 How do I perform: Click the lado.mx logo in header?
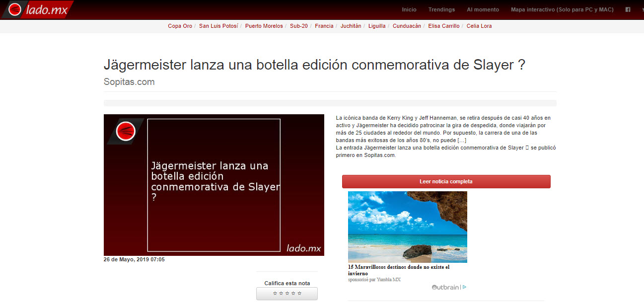pyautogui.click(x=37, y=9)
